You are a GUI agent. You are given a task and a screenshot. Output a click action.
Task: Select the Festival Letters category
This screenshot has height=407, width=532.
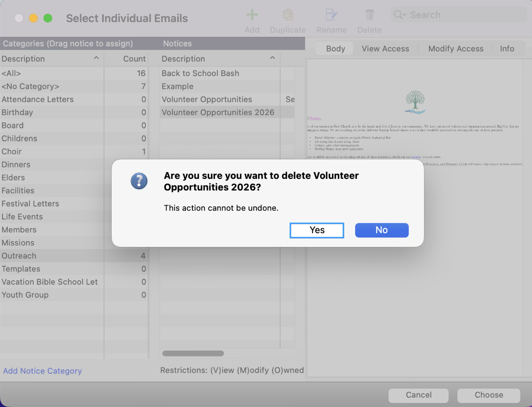pyautogui.click(x=56, y=203)
